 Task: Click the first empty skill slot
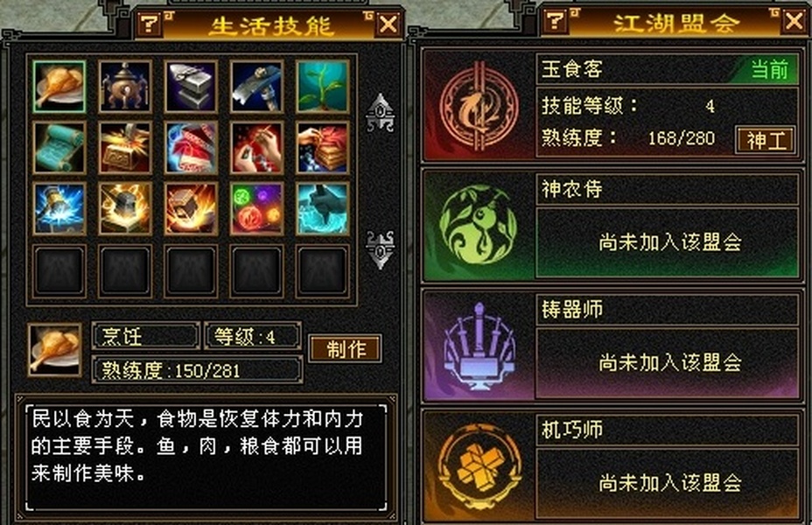tap(59, 270)
